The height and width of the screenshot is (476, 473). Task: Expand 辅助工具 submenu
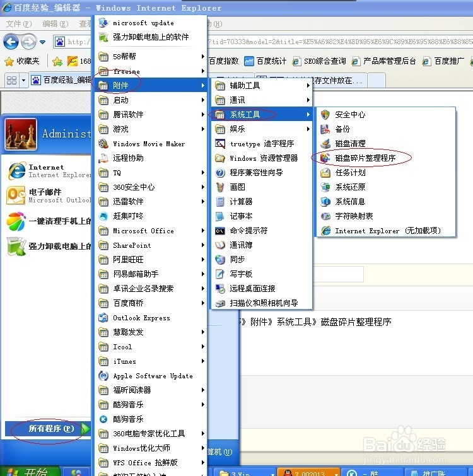point(262,86)
